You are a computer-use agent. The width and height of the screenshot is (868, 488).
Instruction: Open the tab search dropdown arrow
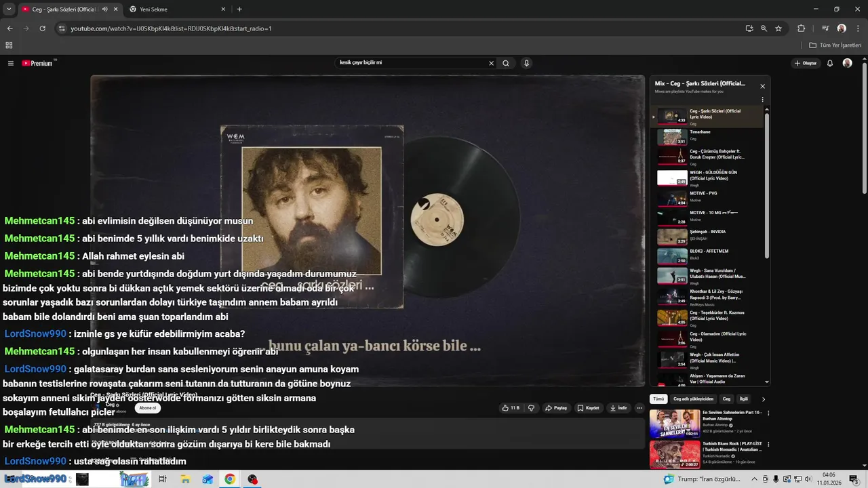coord(9,9)
